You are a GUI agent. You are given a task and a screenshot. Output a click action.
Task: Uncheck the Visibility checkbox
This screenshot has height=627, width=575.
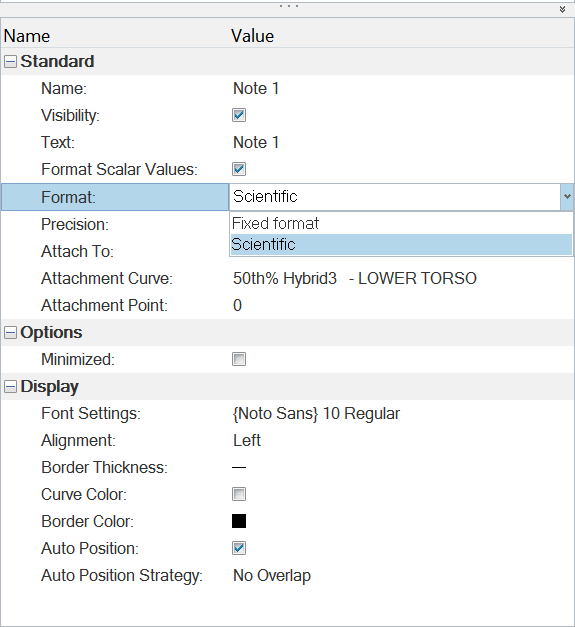click(x=239, y=115)
